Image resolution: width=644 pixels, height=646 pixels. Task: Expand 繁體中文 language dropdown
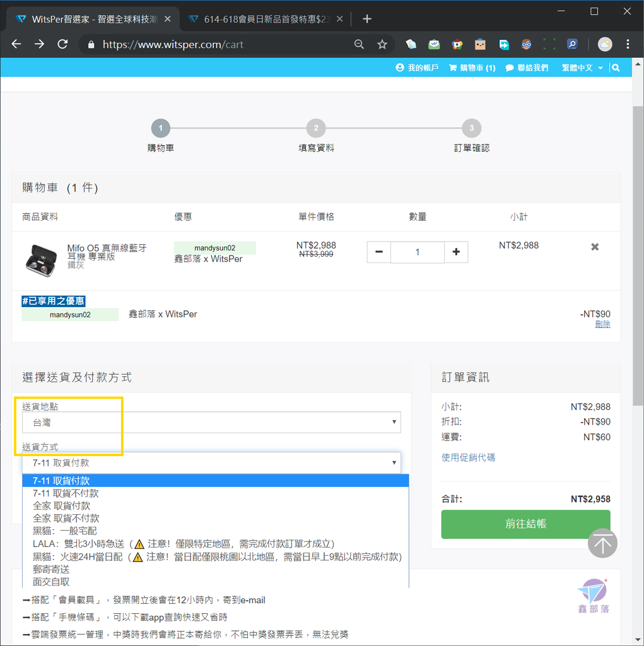[582, 68]
